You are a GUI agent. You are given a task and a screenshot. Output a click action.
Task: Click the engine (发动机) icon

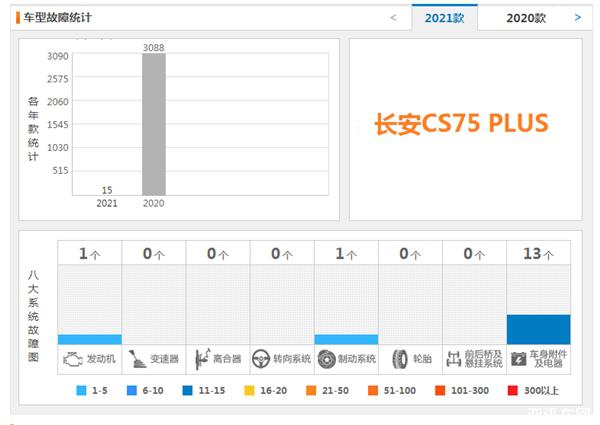tap(72, 358)
